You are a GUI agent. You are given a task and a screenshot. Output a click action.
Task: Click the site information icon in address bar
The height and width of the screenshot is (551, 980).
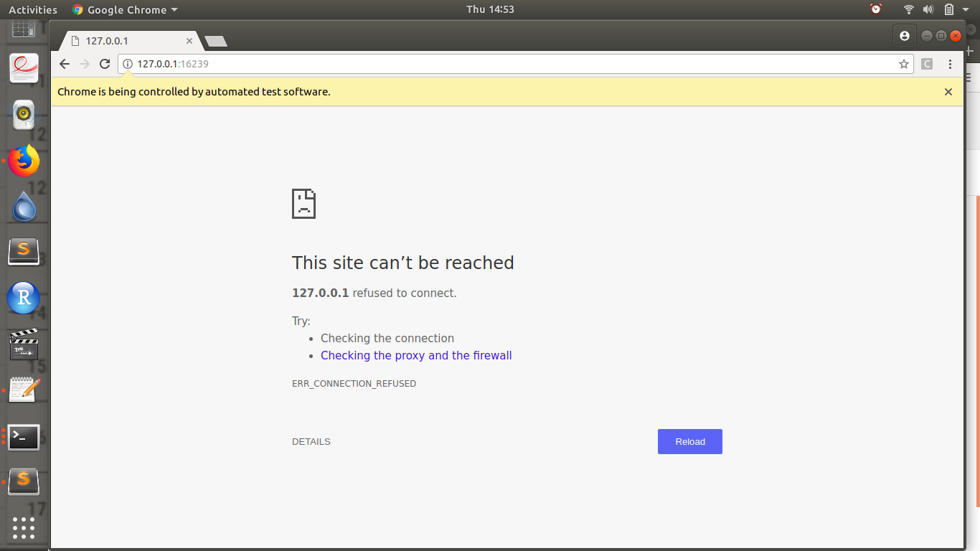point(128,64)
